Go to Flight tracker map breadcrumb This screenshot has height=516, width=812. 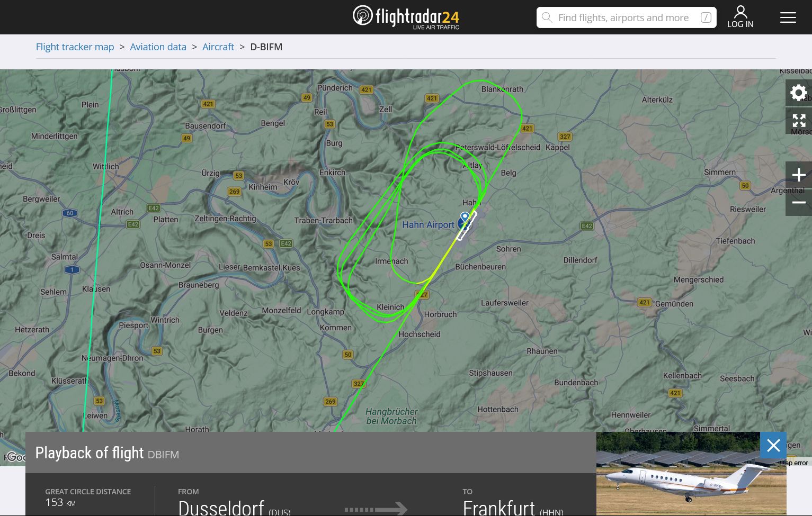pos(75,47)
